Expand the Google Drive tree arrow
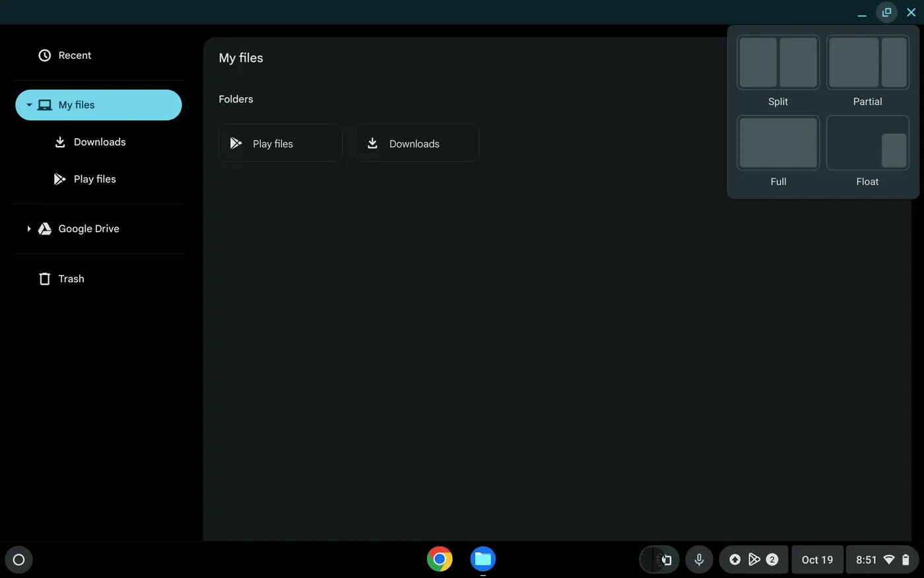Viewport: 924px width, 578px height. (x=29, y=229)
